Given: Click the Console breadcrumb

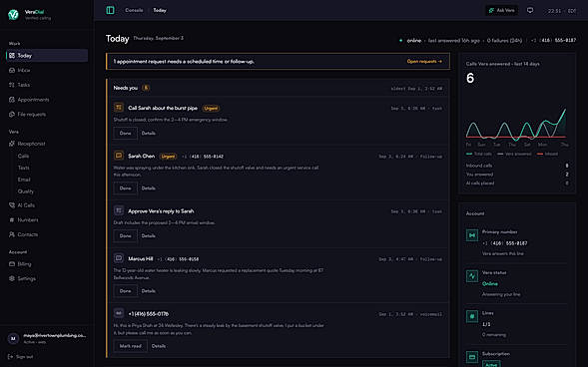Looking at the screenshot, I should point(134,10).
